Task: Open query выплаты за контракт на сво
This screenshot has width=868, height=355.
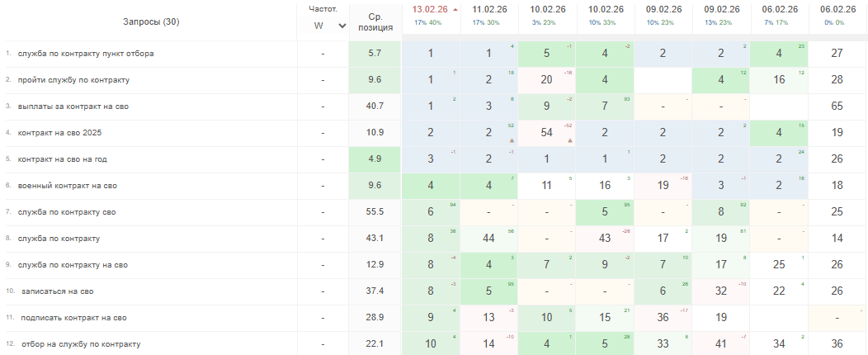Action: click(x=73, y=106)
